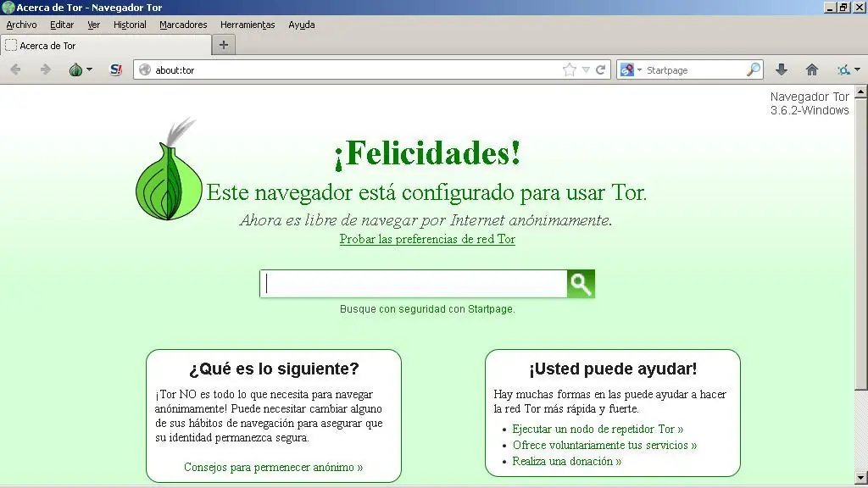Click the Startpage search engine icon
Screen dimensions: 868x488
[x=626, y=69]
